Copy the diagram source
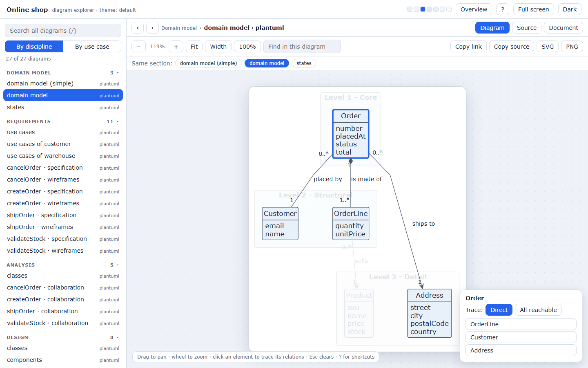Screen dimensions: 588x368 (x=511, y=47)
